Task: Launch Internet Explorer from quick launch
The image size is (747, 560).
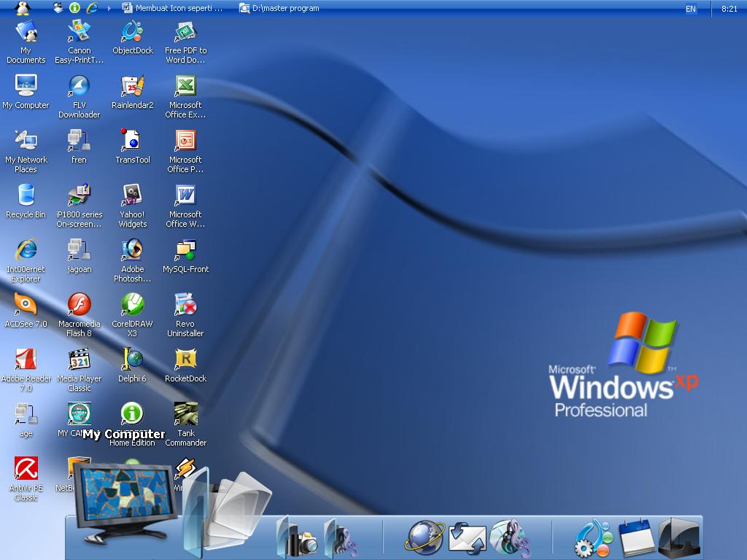Action: pyautogui.click(x=92, y=8)
